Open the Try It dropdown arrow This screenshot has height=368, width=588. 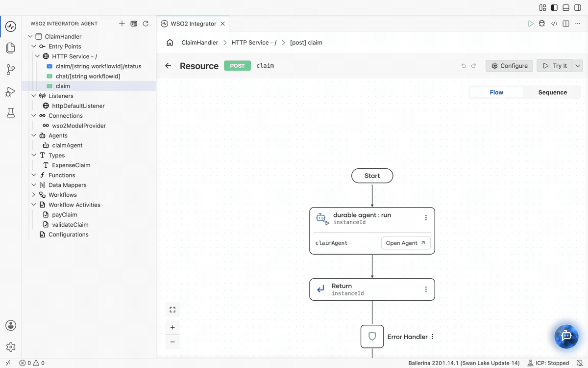click(x=577, y=66)
